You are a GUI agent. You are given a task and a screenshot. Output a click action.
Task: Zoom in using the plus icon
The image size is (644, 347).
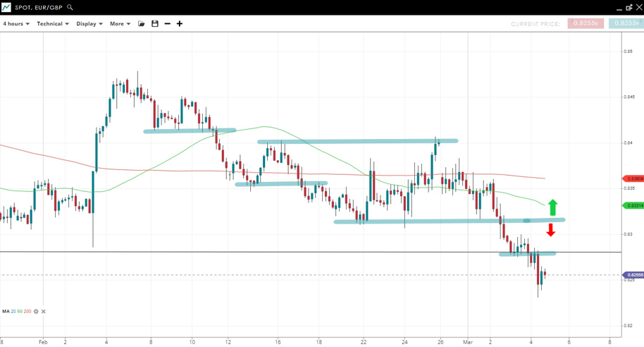point(180,24)
